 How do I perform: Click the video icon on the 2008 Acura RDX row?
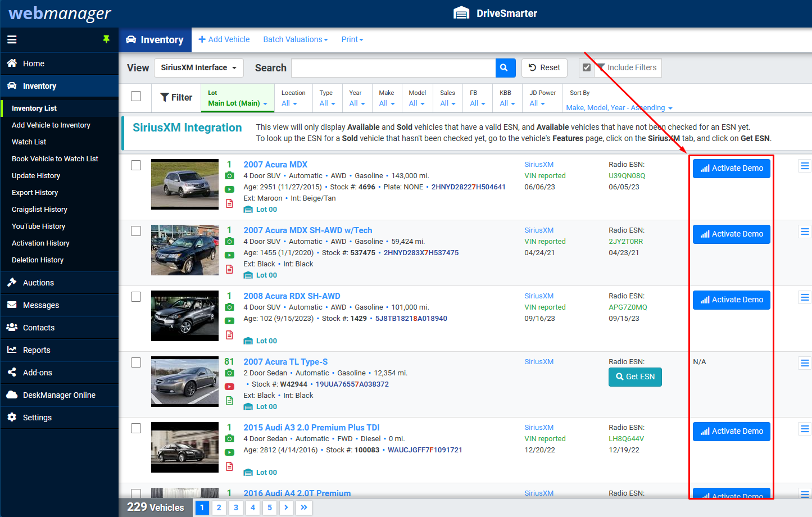(229, 321)
